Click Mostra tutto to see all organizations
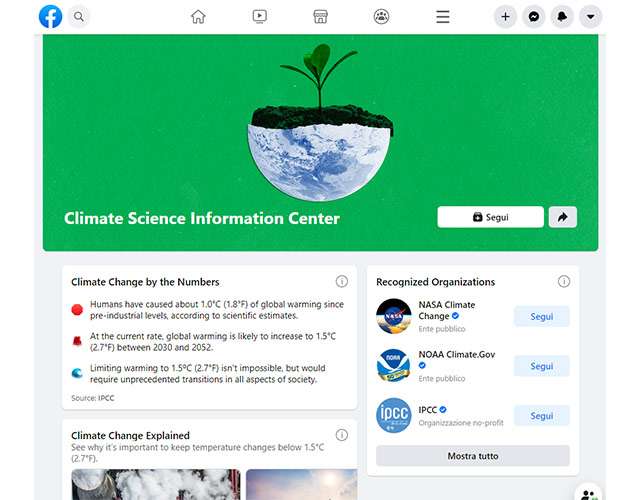 point(473,456)
